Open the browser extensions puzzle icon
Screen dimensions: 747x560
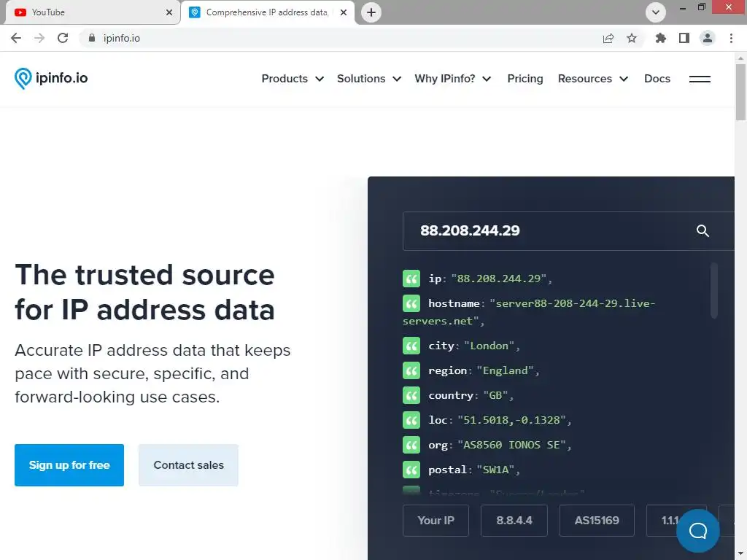[661, 38]
